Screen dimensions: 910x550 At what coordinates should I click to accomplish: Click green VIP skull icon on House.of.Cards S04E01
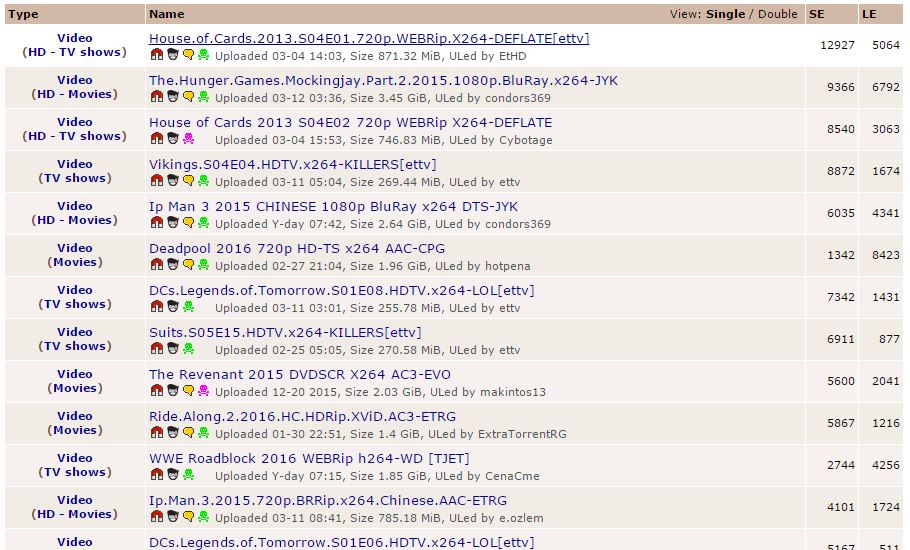click(203, 55)
